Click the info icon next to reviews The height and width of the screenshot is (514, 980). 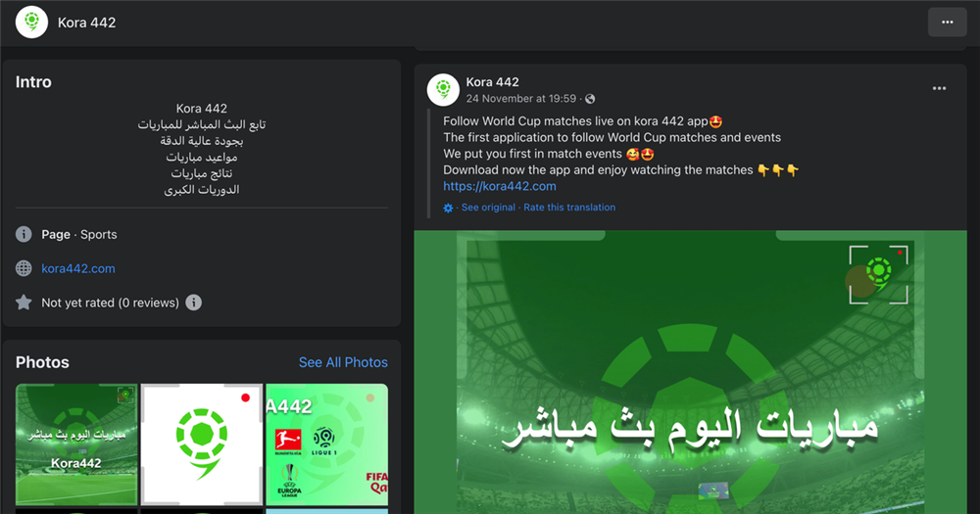(194, 303)
